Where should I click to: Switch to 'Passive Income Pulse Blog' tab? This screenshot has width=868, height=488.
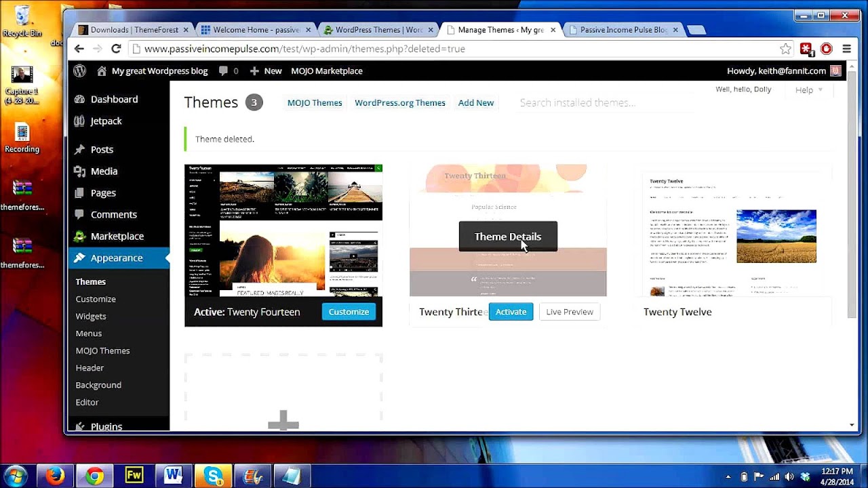pos(623,30)
